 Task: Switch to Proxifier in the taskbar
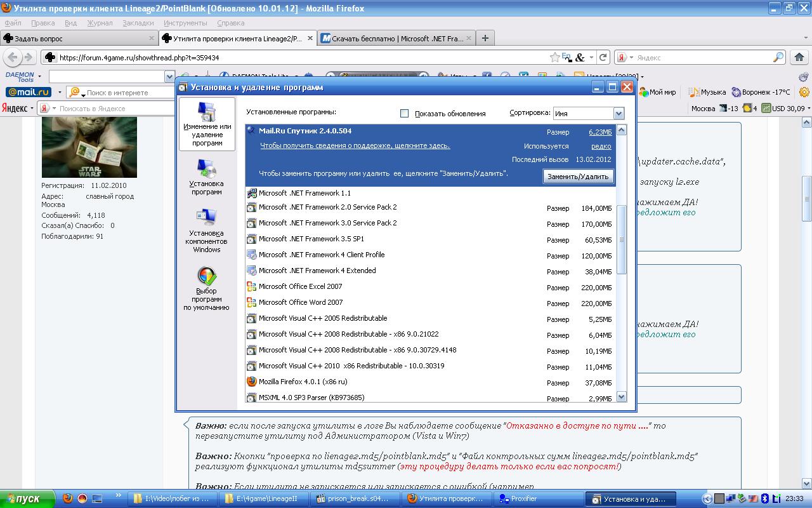point(537,498)
